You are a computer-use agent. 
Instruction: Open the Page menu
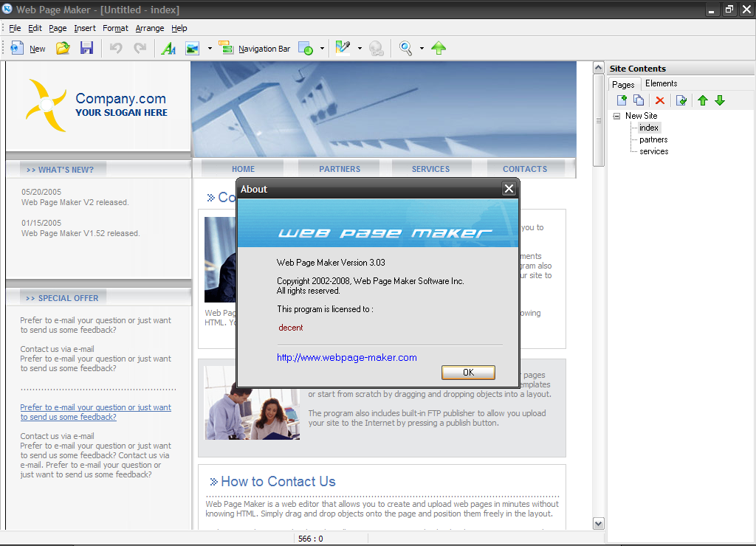[x=58, y=28]
